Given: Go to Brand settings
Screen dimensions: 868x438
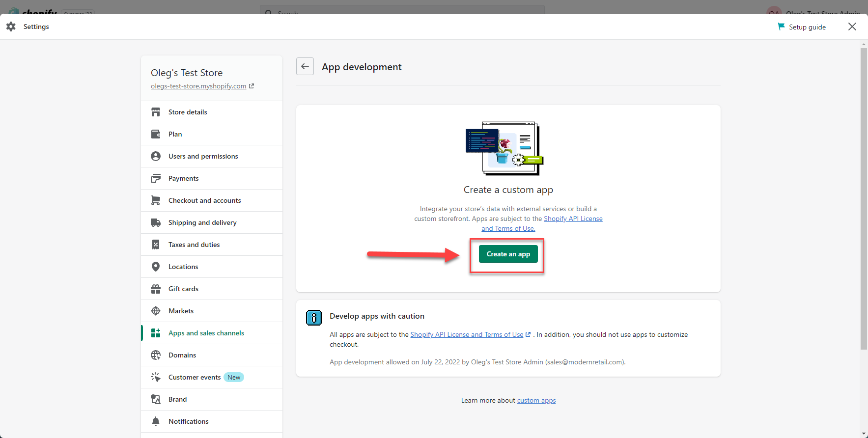Looking at the screenshot, I should (x=212, y=399).
